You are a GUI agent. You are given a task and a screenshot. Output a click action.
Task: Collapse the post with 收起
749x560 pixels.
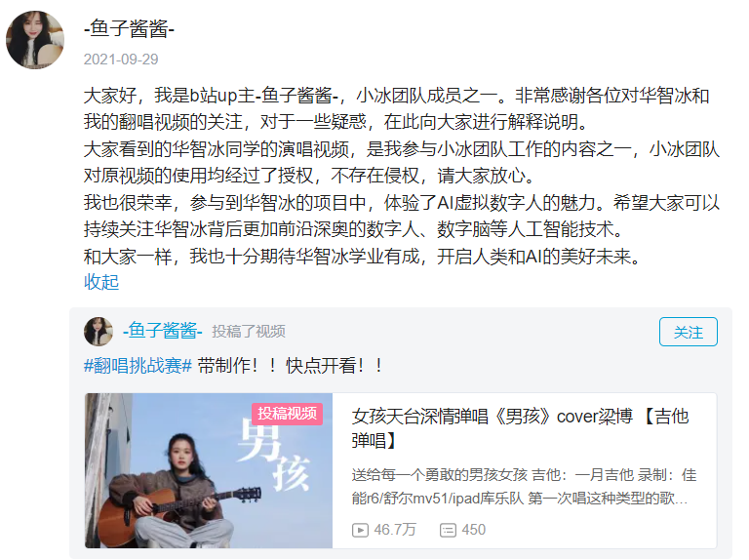tap(101, 282)
